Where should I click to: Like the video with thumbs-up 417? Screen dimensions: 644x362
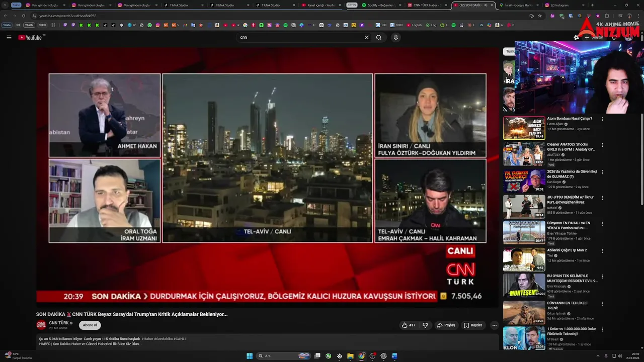coord(409,325)
